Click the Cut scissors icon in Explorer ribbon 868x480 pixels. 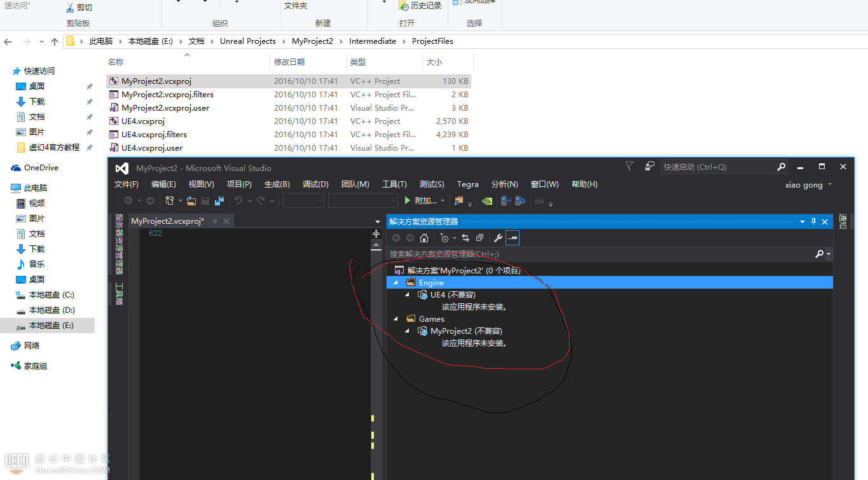[x=70, y=8]
